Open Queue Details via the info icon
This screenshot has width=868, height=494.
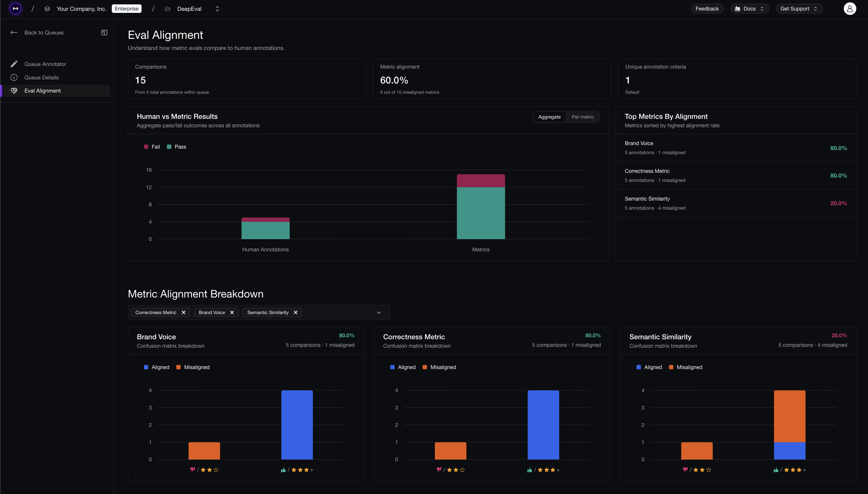click(14, 77)
